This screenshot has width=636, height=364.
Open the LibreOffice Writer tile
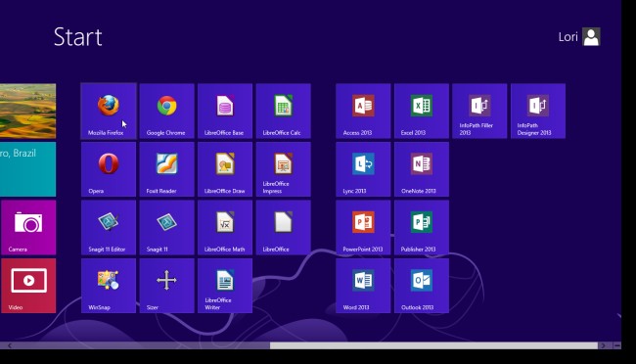(225, 286)
